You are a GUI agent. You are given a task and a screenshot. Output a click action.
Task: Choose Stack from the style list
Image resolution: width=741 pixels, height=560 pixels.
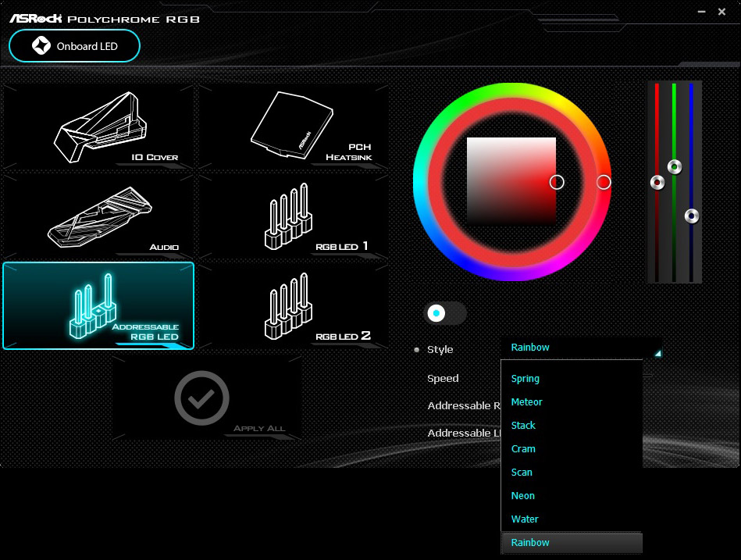[x=572, y=426]
